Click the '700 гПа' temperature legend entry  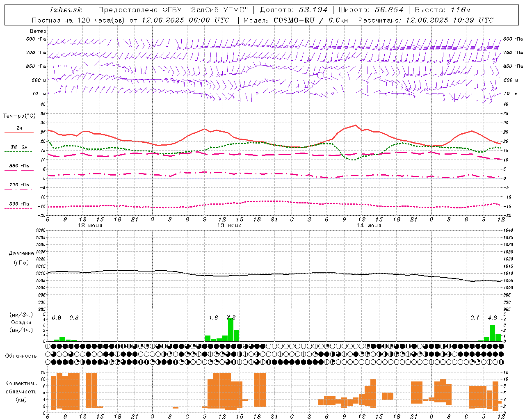19,185
